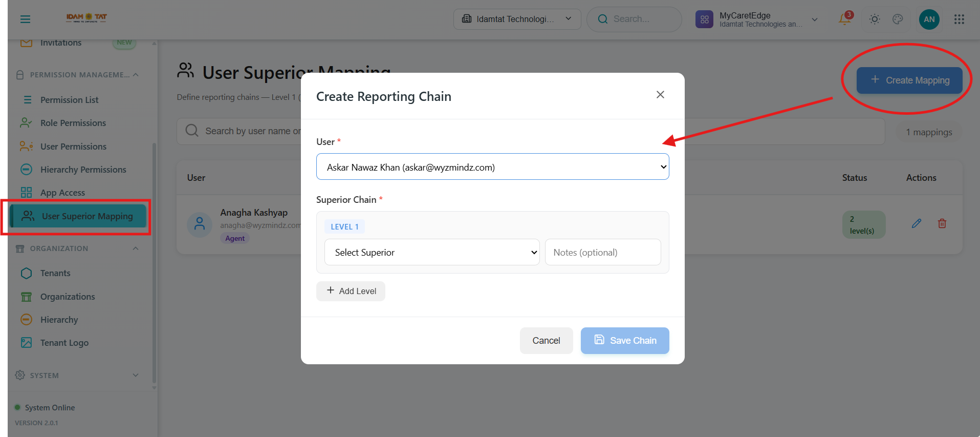This screenshot has width=980, height=437.
Task: Open the theme palette icon
Action: click(x=898, y=19)
